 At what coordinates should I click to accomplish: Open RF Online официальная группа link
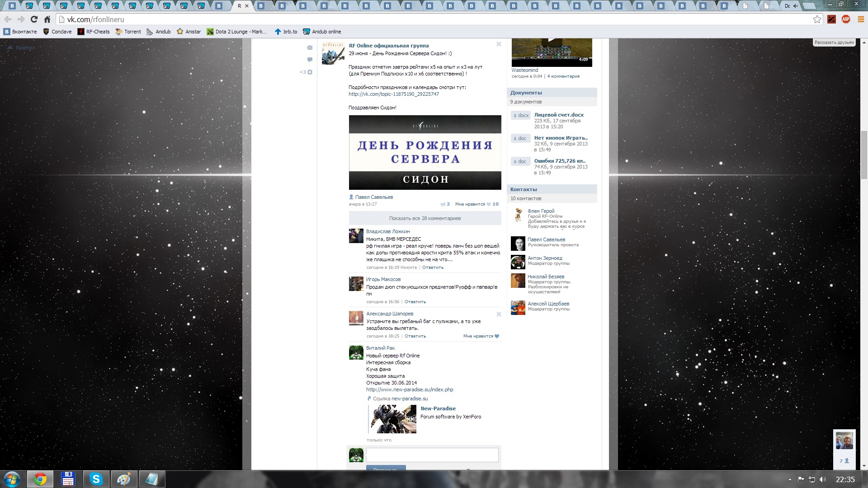coord(389,46)
